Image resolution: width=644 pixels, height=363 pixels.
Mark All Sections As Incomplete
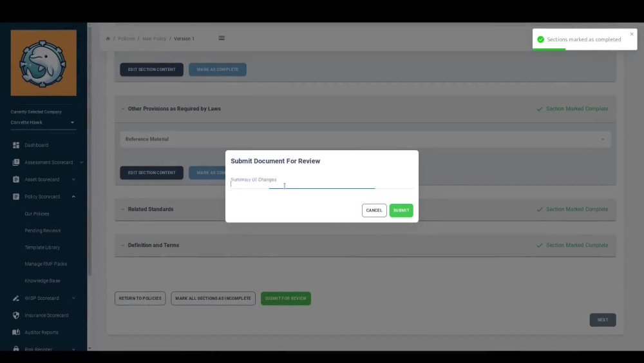click(213, 299)
